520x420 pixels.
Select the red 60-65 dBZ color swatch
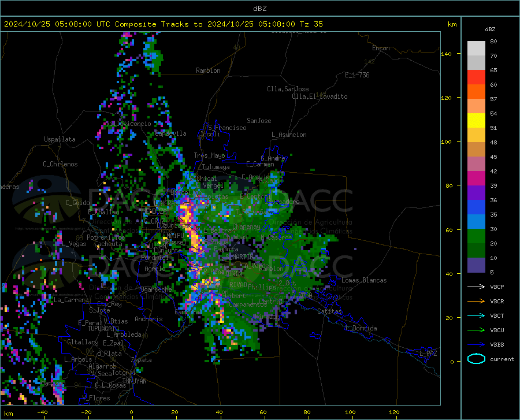(x=476, y=77)
